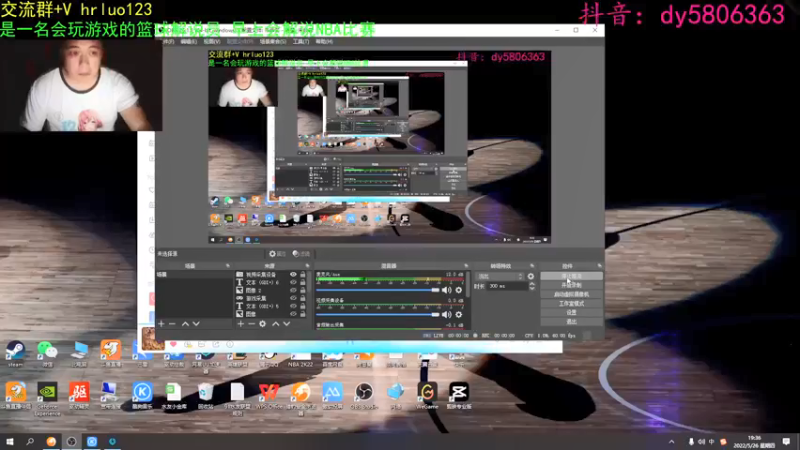Open the Tools menu in OBS
Viewport: 800px width, 450px height.
[x=301, y=42]
